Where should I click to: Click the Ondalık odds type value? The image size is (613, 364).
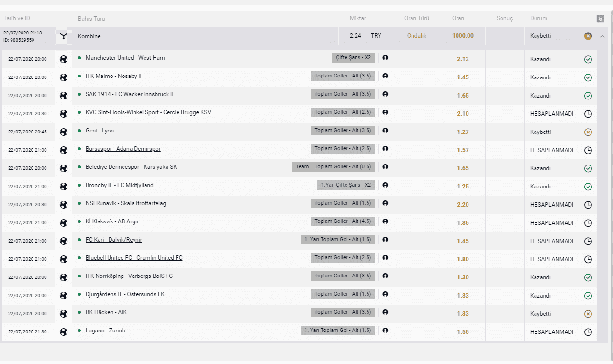pyautogui.click(x=417, y=36)
